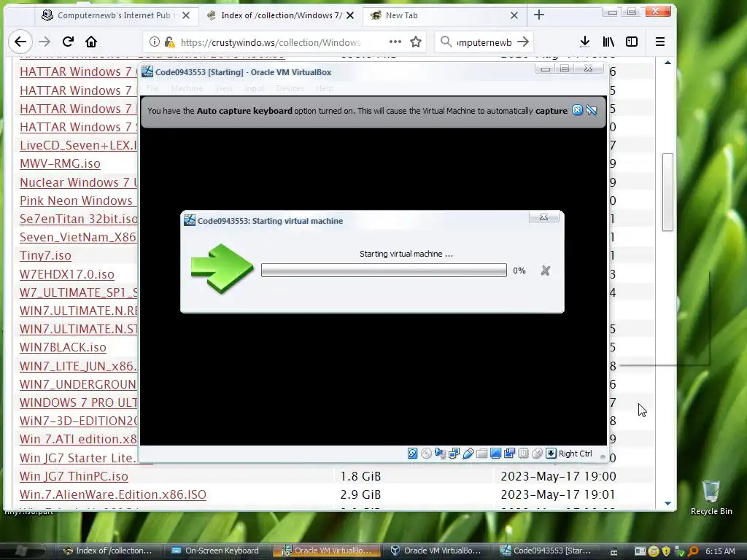Click the Firefox search box
Image resolution: width=747 pixels, height=560 pixels.
pyautogui.click(x=484, y=42)
